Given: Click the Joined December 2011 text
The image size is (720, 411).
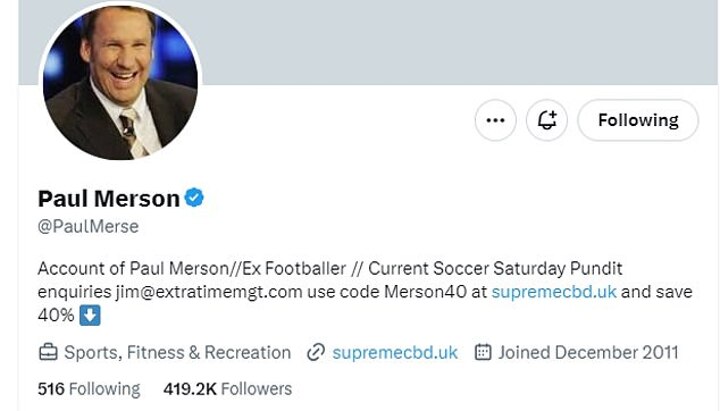Looking at the screenshot, I should (x=588, y=352).
